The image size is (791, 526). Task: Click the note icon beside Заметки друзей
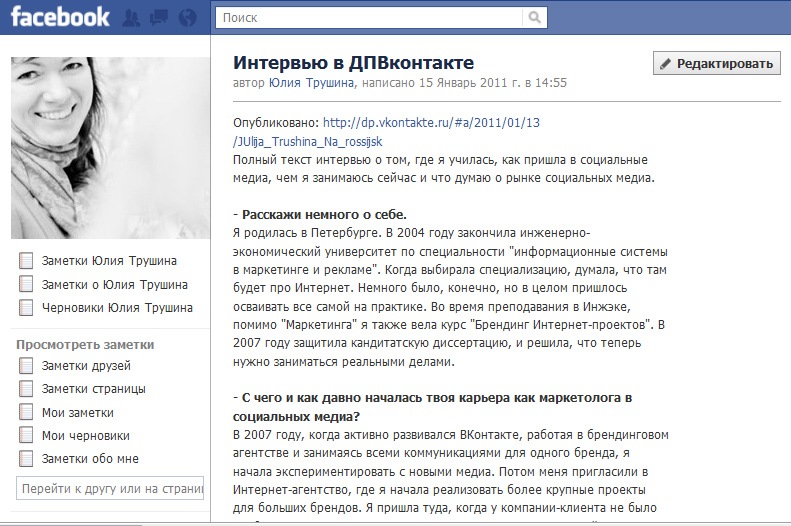[26, 366]
